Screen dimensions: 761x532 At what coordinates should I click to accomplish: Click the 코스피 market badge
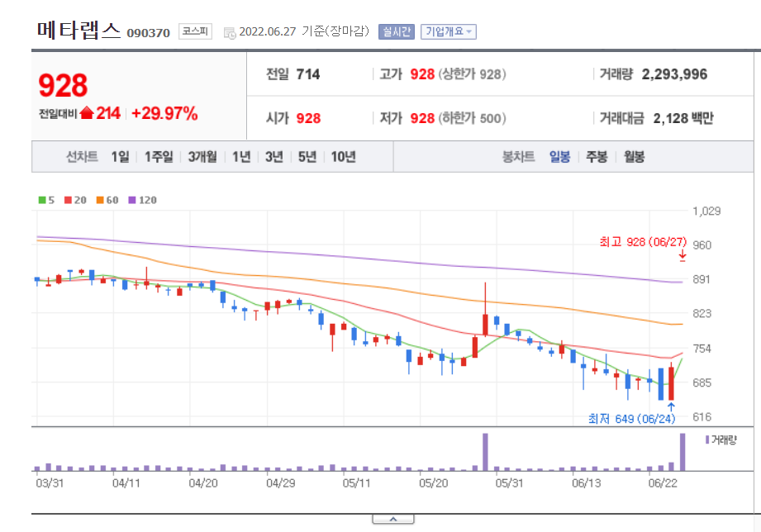click(195, 31)
